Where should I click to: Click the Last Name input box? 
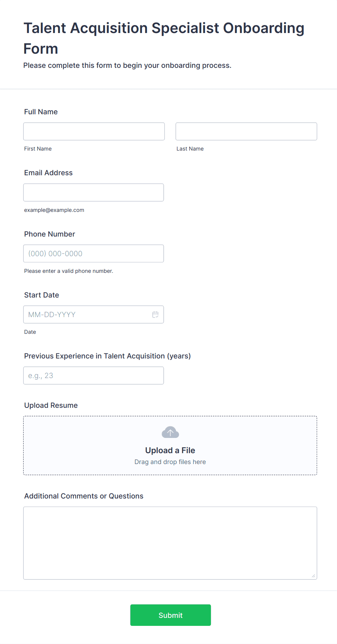pyautogui.click(x=246, y=131)
